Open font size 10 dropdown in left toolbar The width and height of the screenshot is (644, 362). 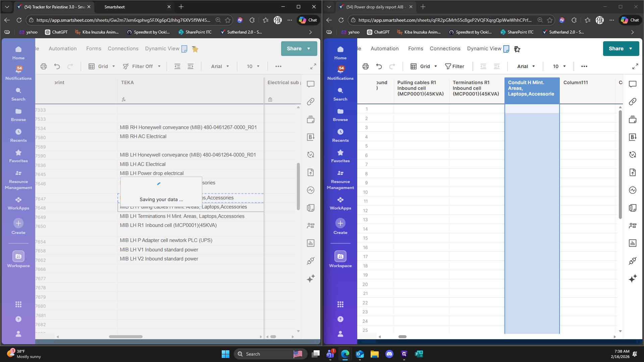253,66
